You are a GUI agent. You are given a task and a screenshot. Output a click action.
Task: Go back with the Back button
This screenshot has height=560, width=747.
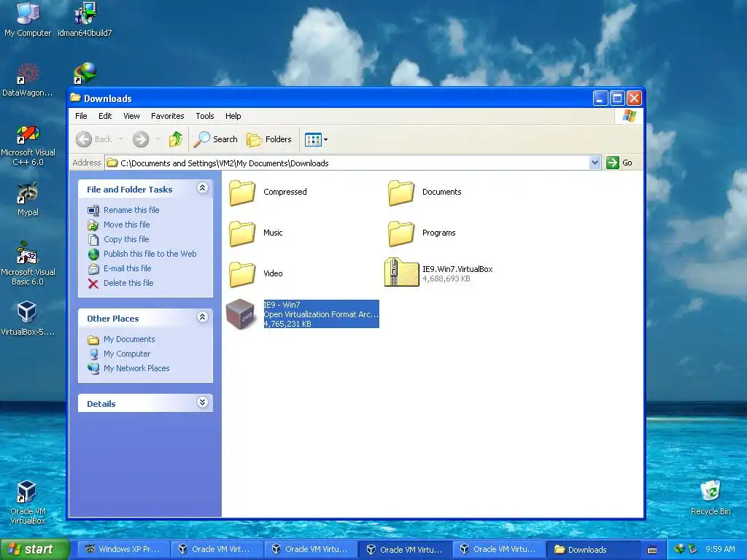point(94,139)
